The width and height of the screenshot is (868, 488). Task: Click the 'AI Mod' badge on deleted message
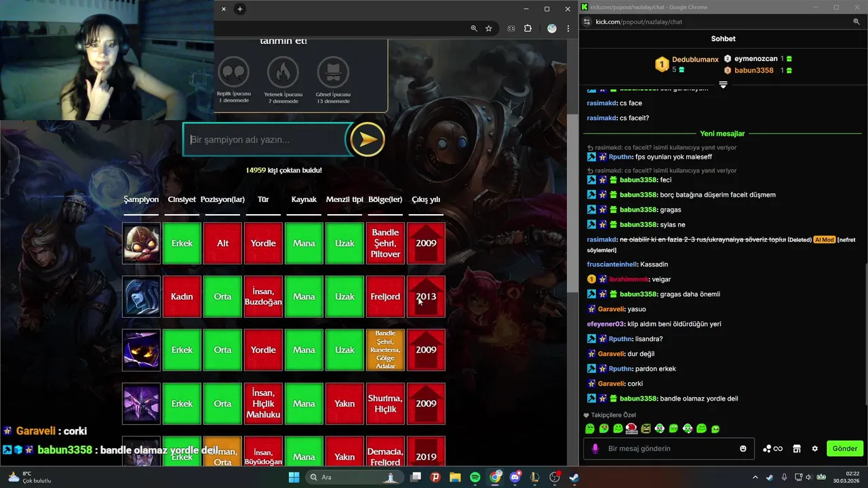(824, 240)
